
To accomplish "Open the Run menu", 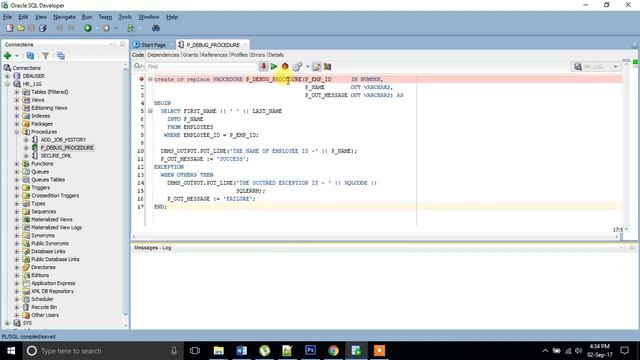I will [x=87, y=17].
